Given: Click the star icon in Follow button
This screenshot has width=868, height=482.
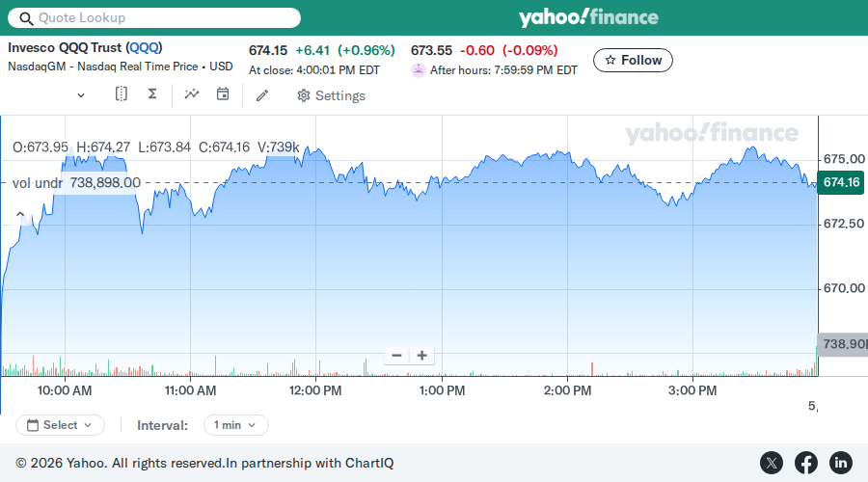Looking at the screenshot, I should click(610, 60).
